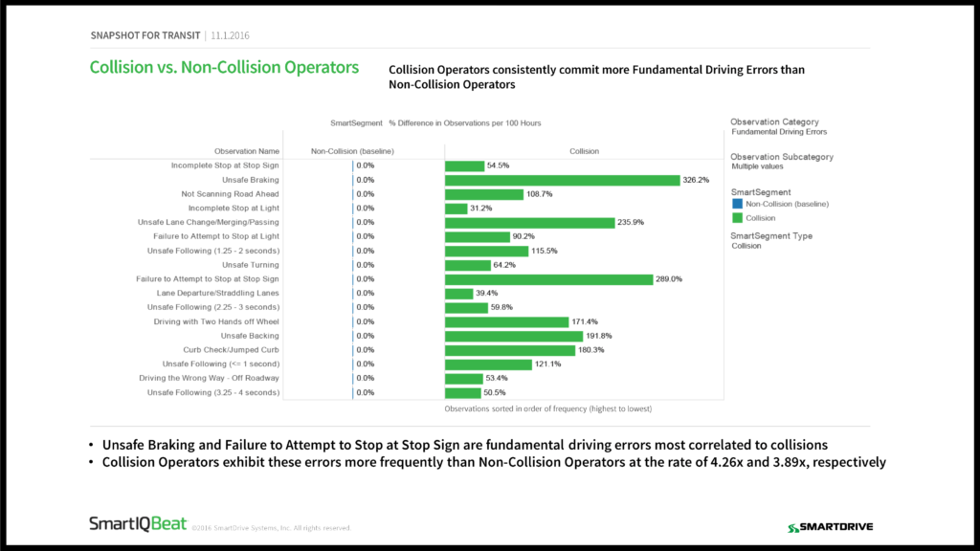The height and width of the screenshot is (551, 980).
Task: Click "Observations sorted in order of frequency" note
Action: (548, 408)
